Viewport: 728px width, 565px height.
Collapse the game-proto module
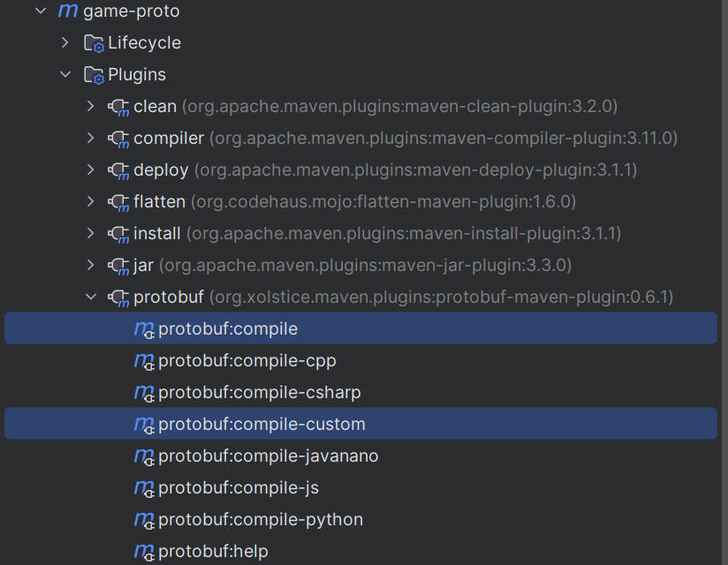pyautogui.click(x=39, y=11)
